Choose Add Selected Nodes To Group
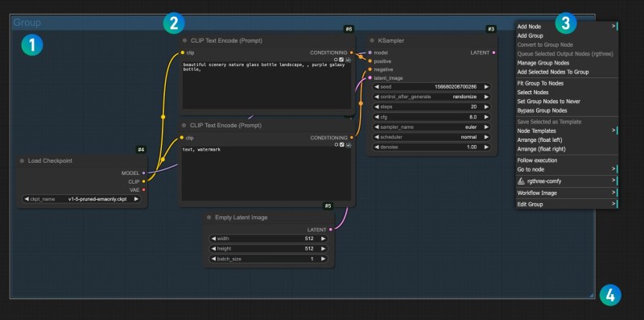The height and width of the screenshot is (320, 644). click(x=567, y=72)
